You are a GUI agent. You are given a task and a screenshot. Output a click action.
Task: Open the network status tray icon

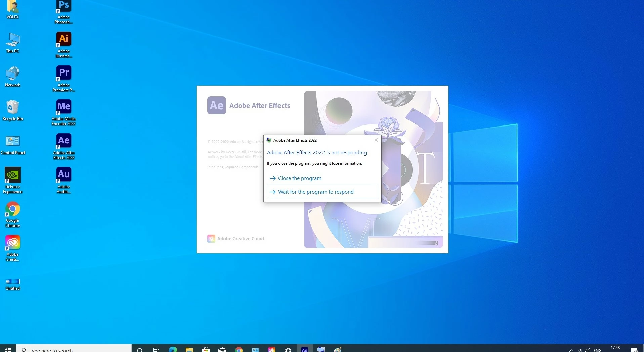click(579, 350)
